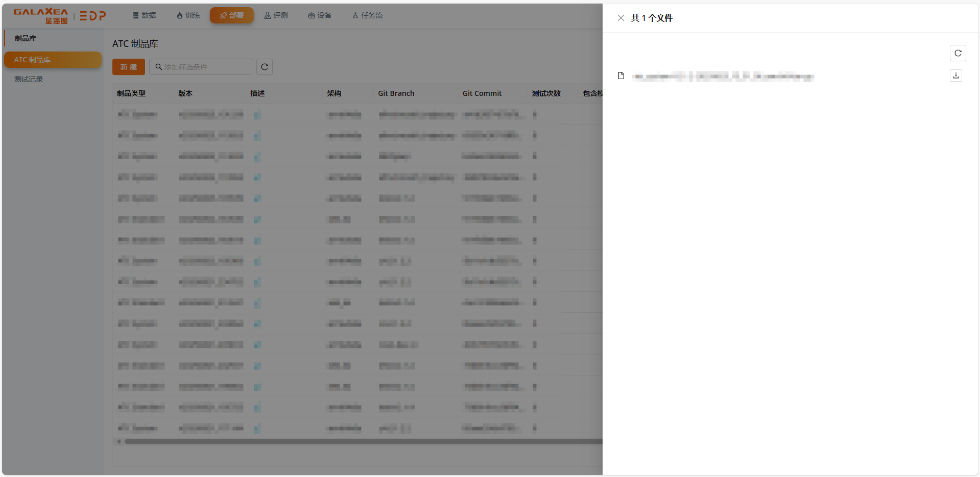
Task: Open the 训练 menu
Action: pyautogui.click(x=188, y=15)
